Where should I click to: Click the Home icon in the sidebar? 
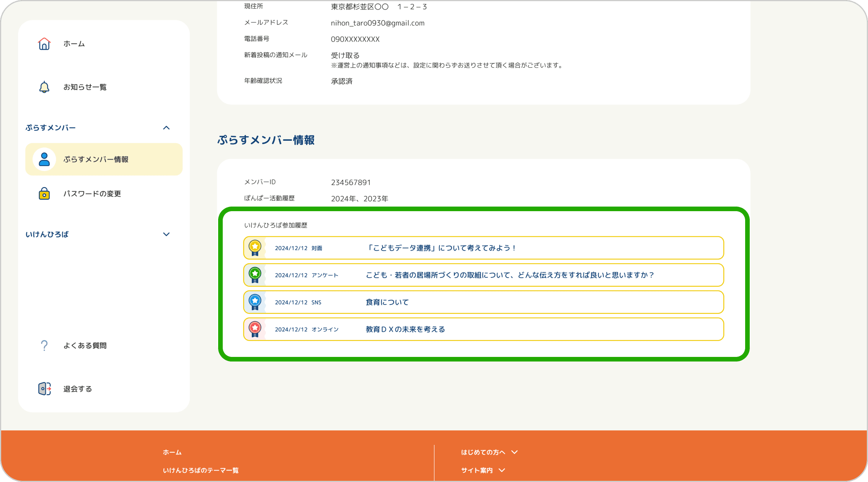pos(44,44)
